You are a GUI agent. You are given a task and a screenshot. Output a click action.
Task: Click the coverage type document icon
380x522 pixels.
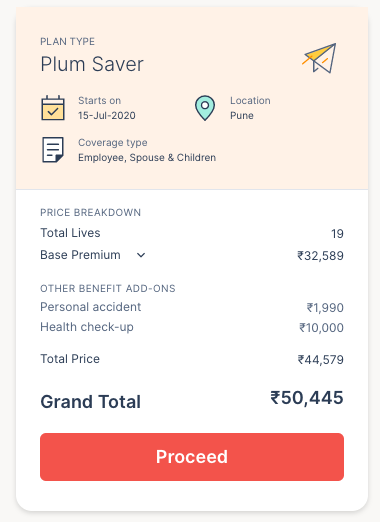pyautogui.click(x=53, y=150)
